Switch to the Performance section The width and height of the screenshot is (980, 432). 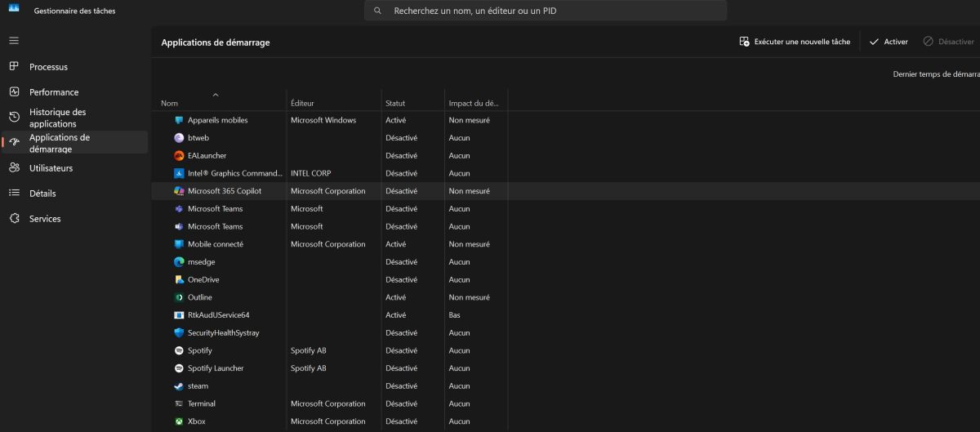click(x=54, y=92)
